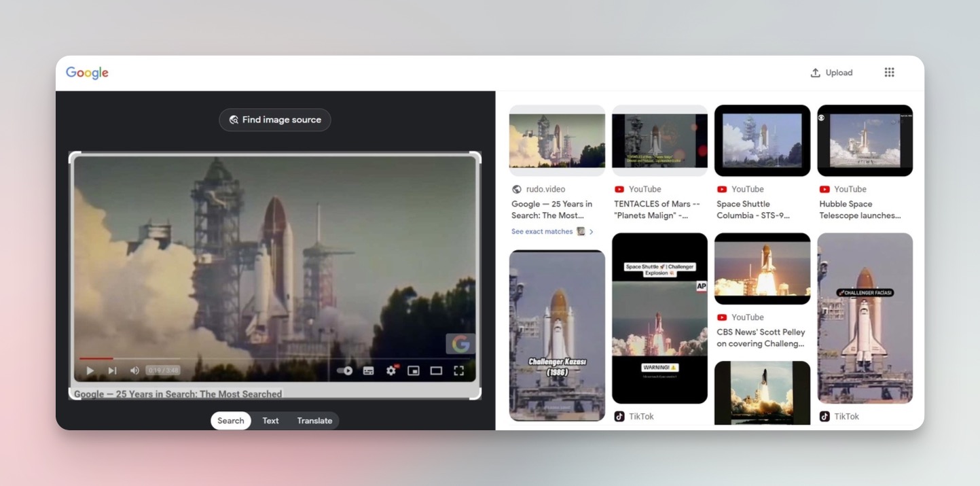The image size is (980, 486).
Task: Enter fullscreen on the video player
Action: tap(458, 370)
